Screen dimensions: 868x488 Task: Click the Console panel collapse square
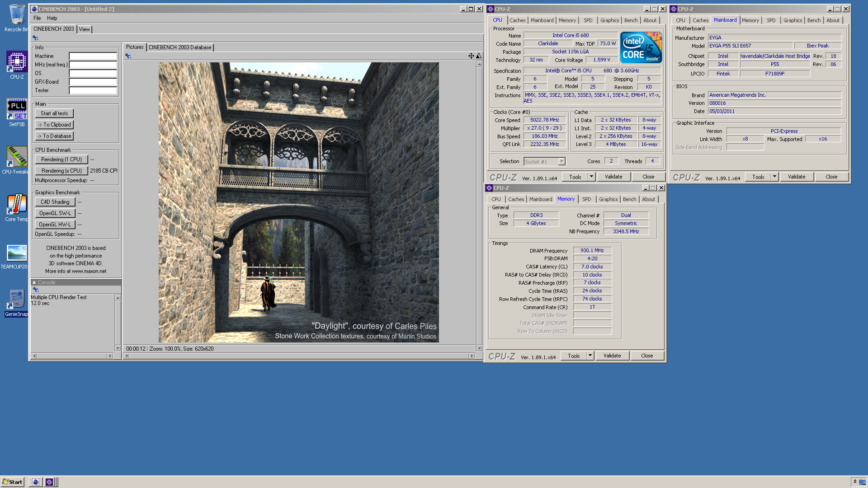pyautogui.click(x=34, y=282)
